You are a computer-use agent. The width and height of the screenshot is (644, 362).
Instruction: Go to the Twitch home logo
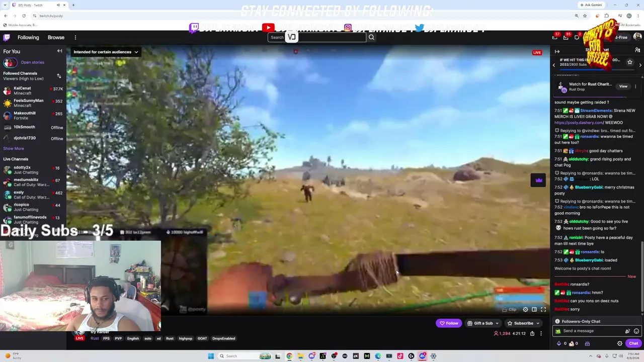point(7,38)
